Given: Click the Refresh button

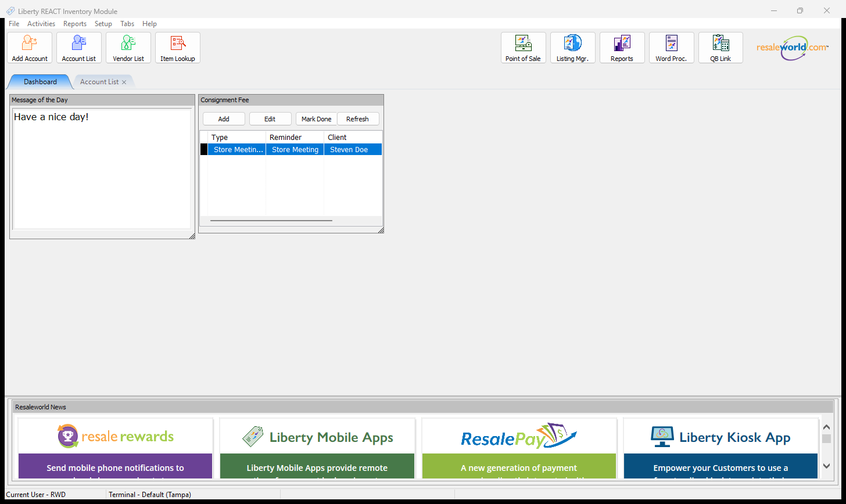Looking at the screenshot, I should 358,118.
